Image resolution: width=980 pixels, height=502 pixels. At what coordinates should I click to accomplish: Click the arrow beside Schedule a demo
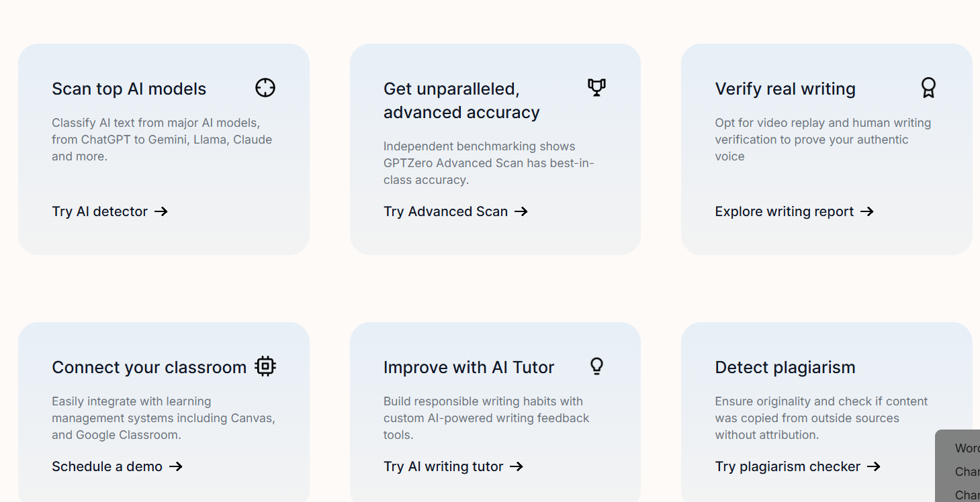176,466
